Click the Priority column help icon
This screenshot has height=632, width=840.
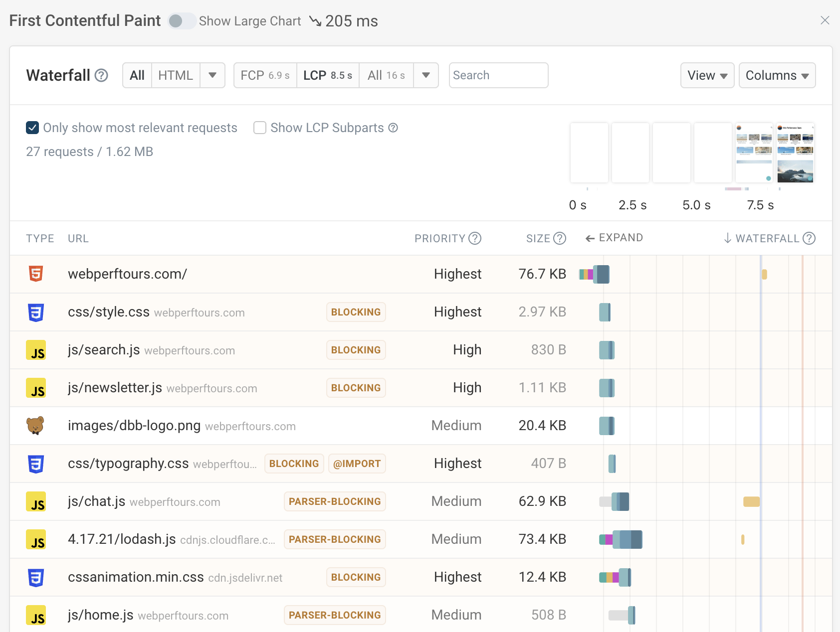click(475, 238)
